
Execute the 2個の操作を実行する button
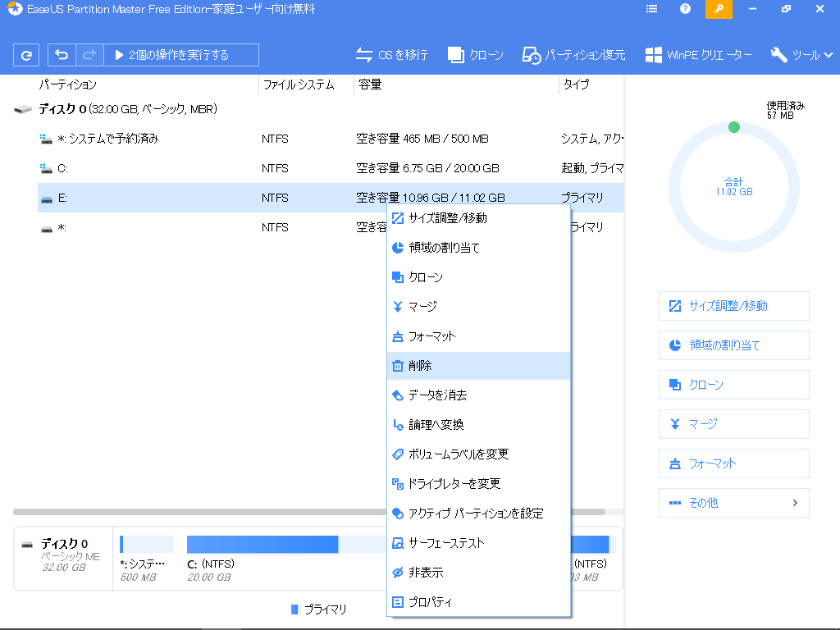coord(181,55)
